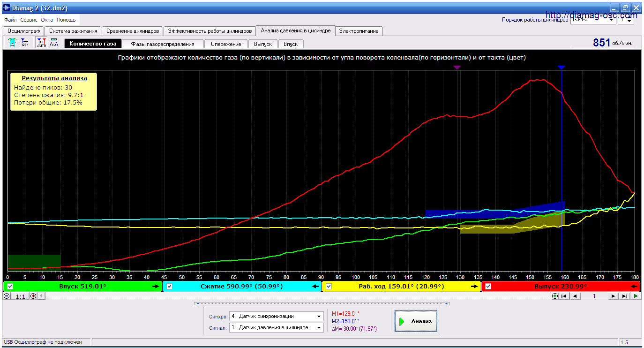Open the Фазы газораспределения sub-tab
Viewport: 644px width, 348px height.
pyautogui.click(x=163, y=44)
